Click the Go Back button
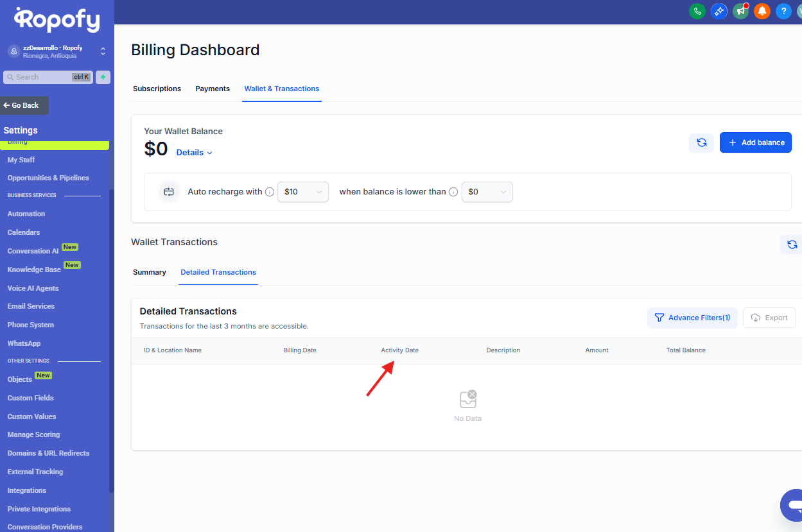The height and width of the screenshot is (532, 802). pyautogui.click(x=24, y=105)
